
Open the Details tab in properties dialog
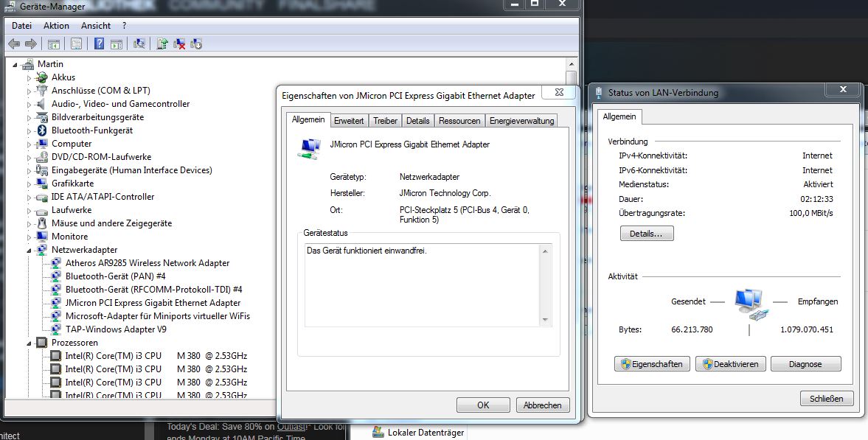(417, 121)
